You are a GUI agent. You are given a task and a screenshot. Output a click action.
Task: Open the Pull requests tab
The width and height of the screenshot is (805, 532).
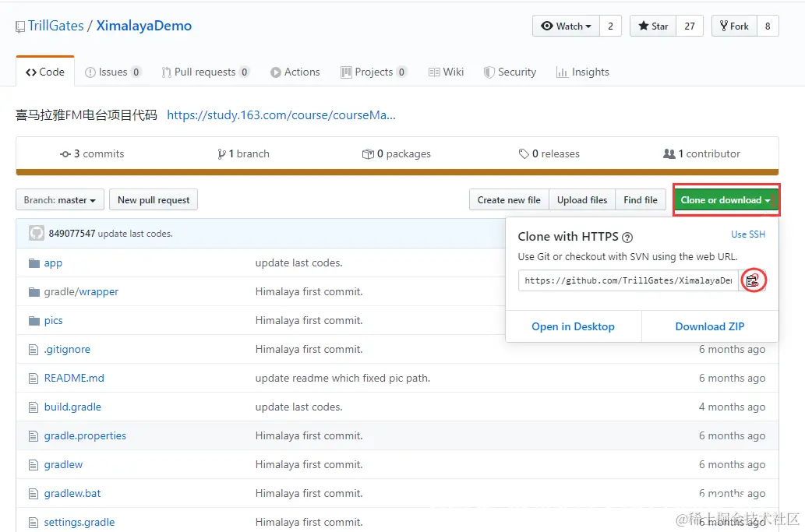(206, 72)
